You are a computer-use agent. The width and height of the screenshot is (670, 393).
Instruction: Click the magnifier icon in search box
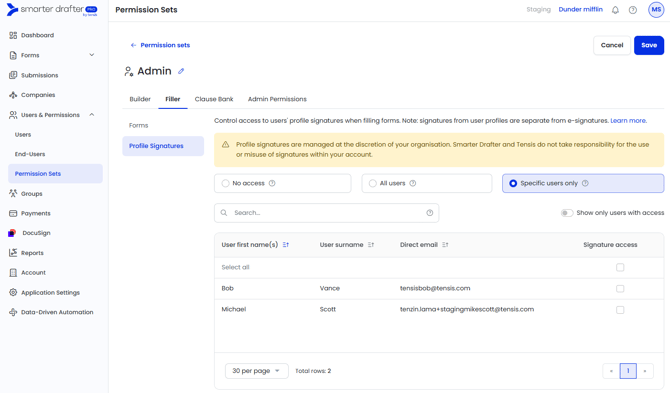(x=223, y=213)
